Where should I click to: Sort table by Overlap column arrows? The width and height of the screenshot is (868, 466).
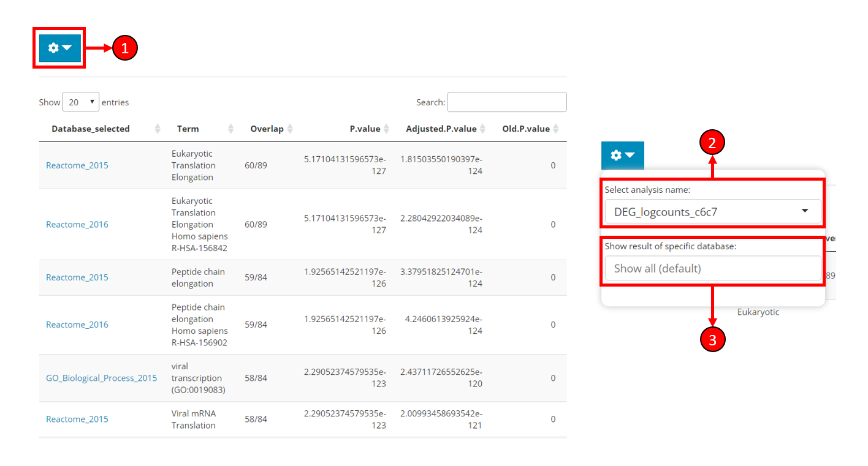tap(290, 129)
